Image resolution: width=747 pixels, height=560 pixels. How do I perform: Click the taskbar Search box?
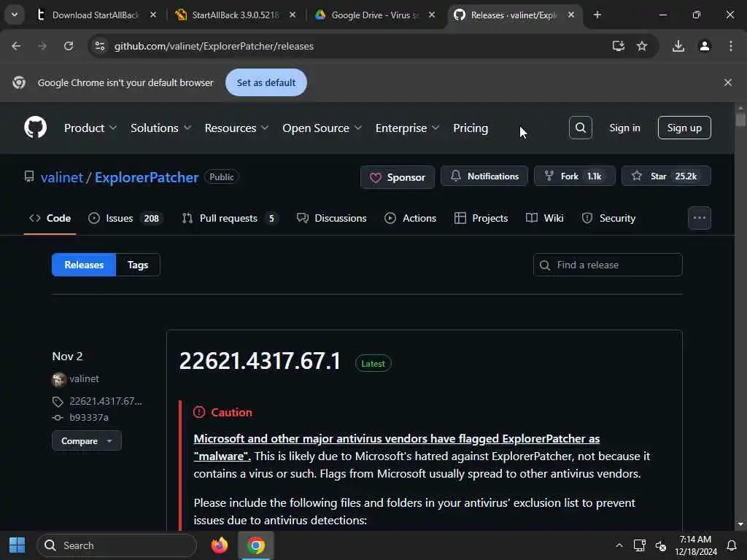(x=117, y=545)
